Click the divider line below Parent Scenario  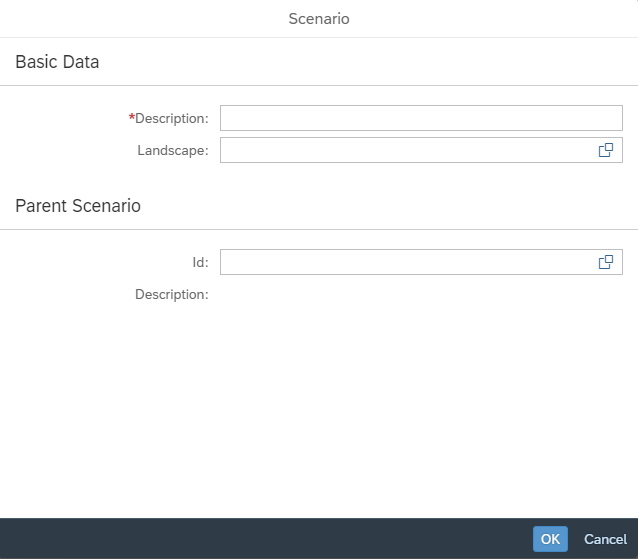[x=319, y=230]
